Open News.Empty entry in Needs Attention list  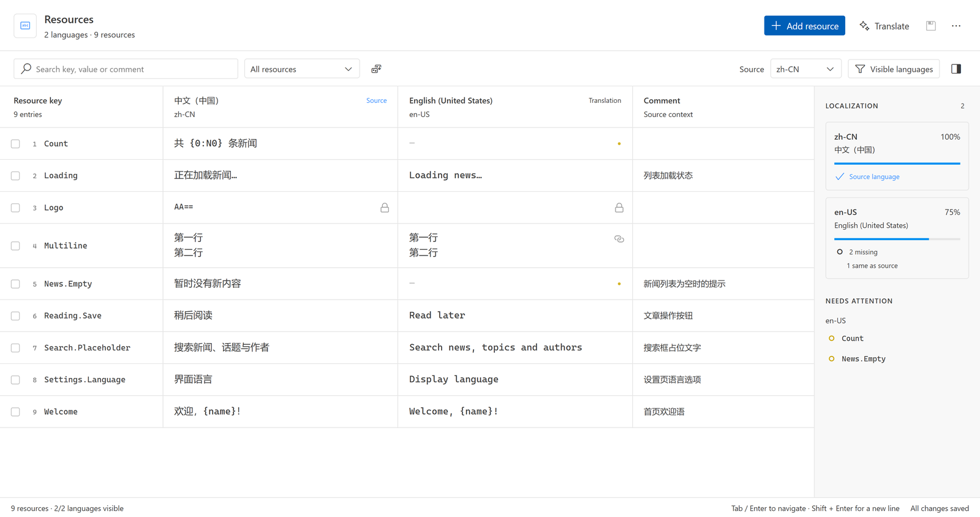click(x=863, y=359)
